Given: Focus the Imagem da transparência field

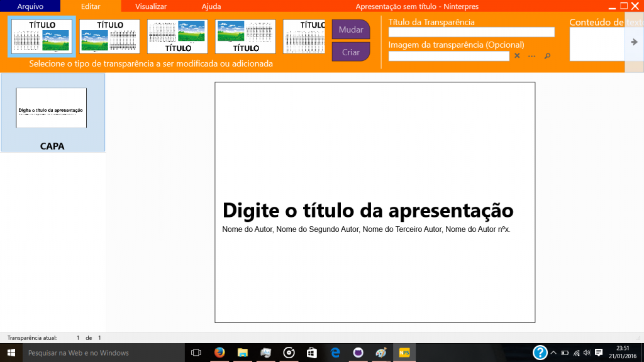Looking at the screenshot, I should pos(448,56).
